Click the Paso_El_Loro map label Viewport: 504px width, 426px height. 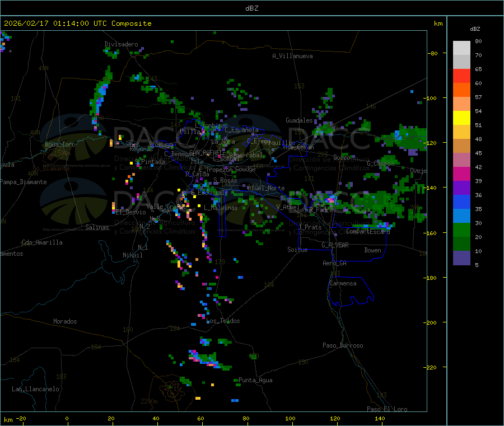coord(388,409)
